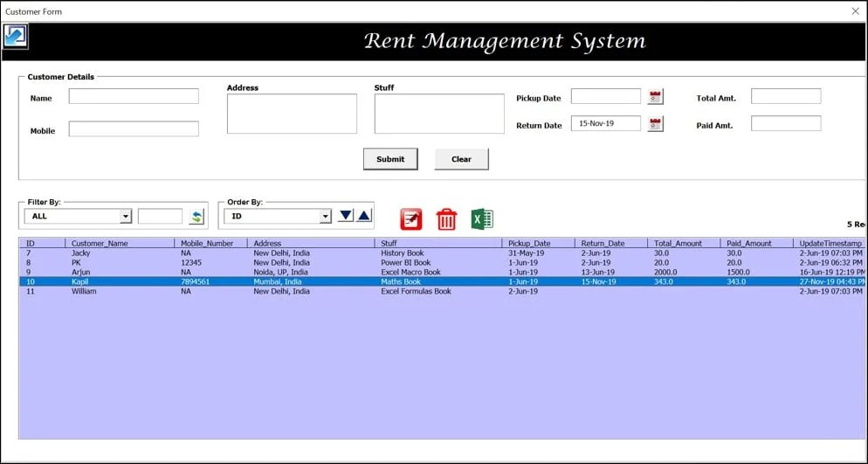Screen dimensions: 868x464
Task: Click the Paid Amt. input field
Action: [786, 123]
